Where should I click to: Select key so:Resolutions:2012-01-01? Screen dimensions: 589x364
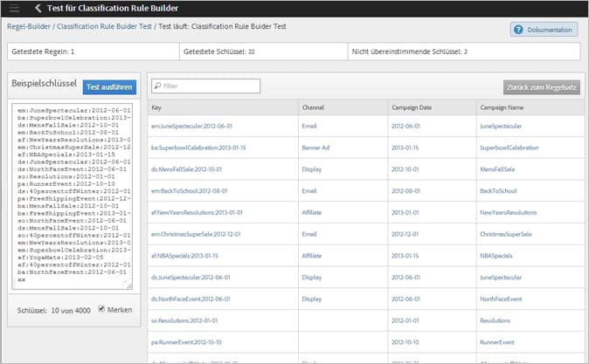pyautogui.click(x=184, y=321)
